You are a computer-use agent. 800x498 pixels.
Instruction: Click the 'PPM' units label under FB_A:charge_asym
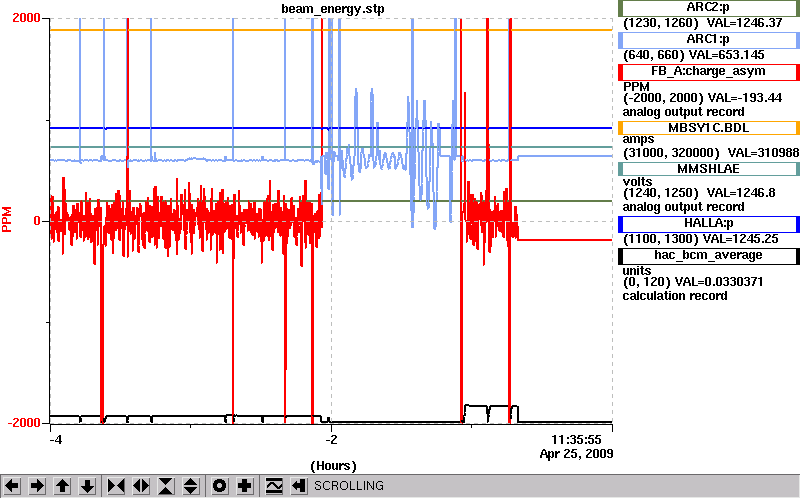point(636,87)
